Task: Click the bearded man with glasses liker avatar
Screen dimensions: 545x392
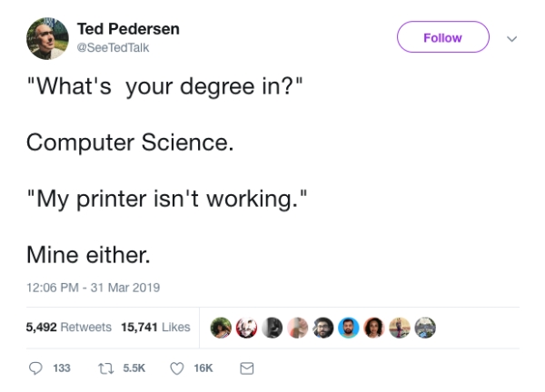Action: [x=322, y=327]
